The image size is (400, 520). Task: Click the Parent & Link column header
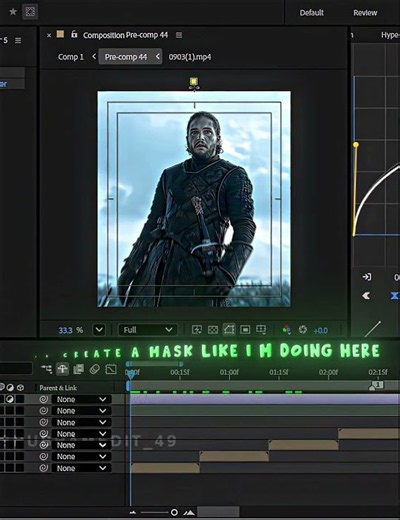coord(58,388)
